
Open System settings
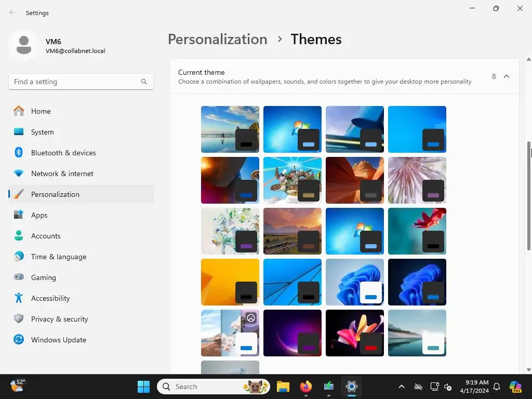pyautogui.click(x=81, y=132)
